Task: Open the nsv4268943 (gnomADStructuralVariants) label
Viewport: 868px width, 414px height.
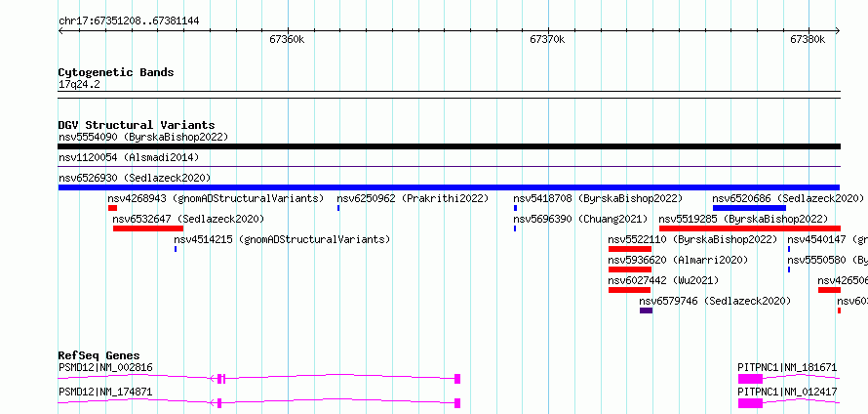Action: tap(216, 198)
